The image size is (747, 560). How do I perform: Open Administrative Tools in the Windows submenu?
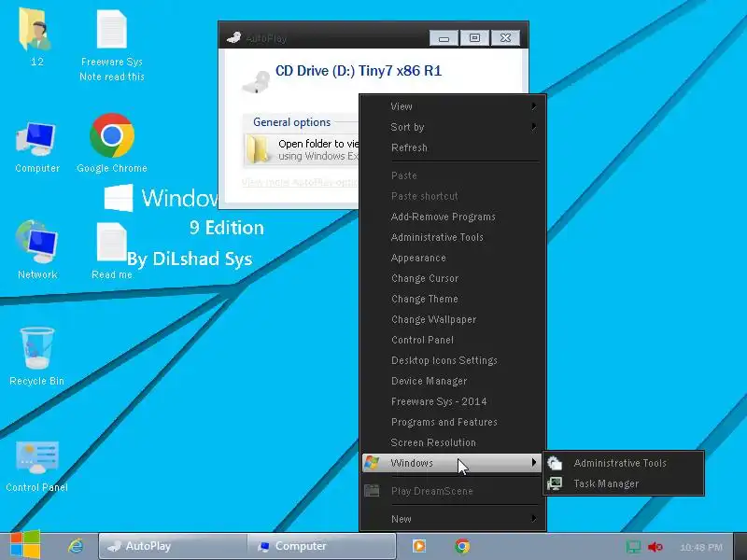coord(623,462)
